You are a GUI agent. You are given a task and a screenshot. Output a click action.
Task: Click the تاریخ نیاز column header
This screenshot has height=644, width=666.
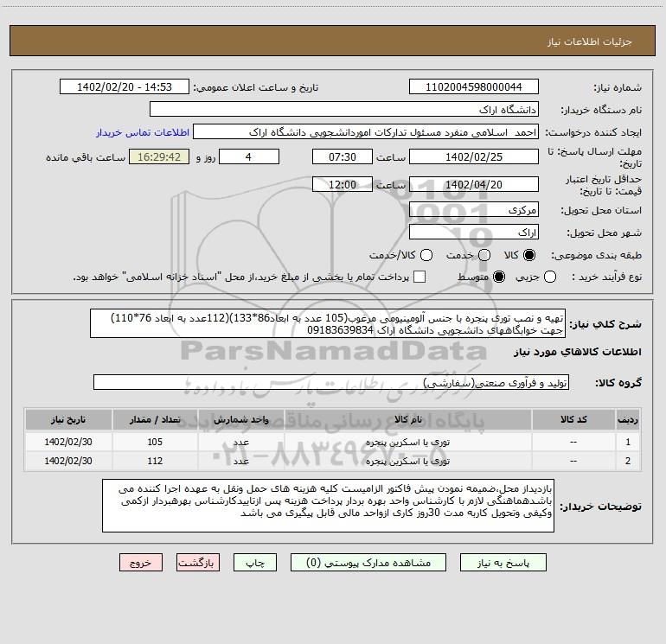coord(68,419)
